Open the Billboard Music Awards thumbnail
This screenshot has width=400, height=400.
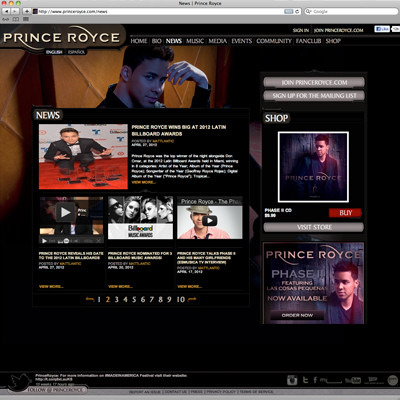(x=140, y=217)
